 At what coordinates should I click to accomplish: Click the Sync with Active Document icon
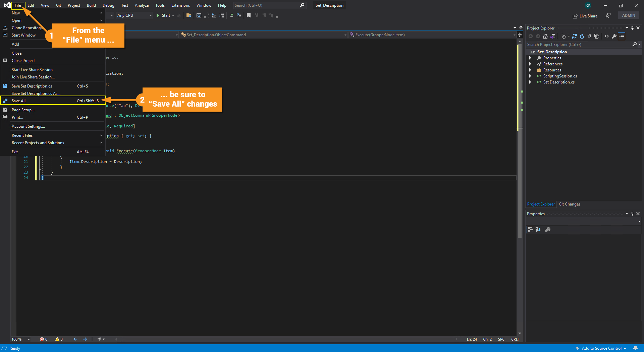point(575,36)
